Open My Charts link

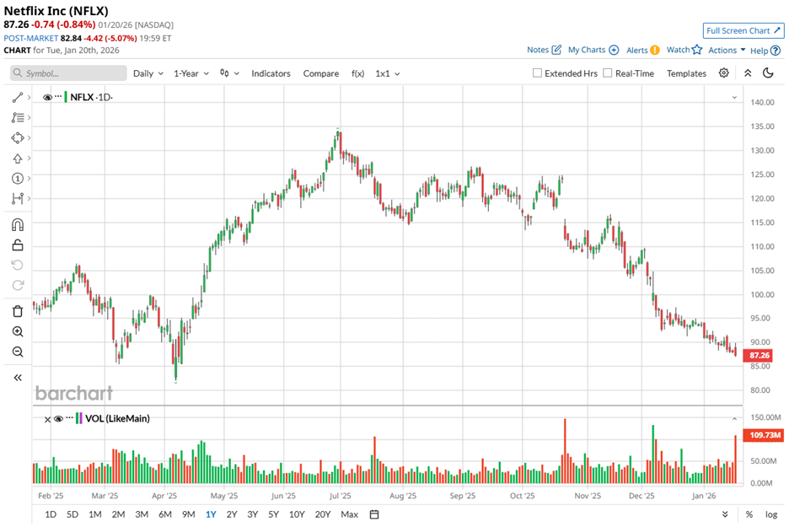pyautogui.click(x=593, y=50)
